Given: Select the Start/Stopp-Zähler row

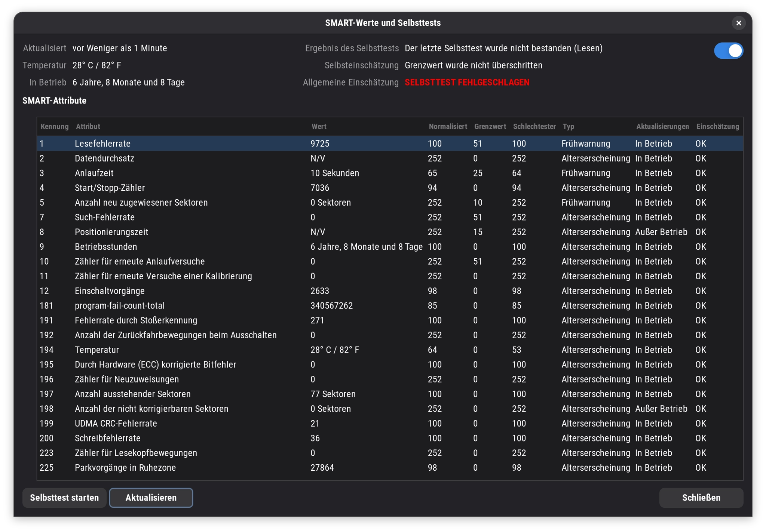Looking at the screenshot, I should click(x=390, y=188).
